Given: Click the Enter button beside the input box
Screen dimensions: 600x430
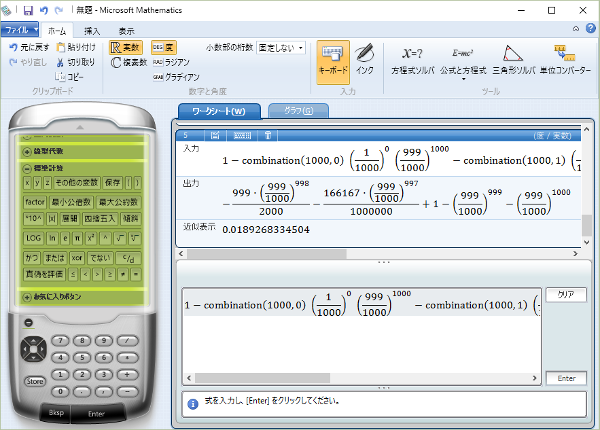Looking at the screenshot, I should pos(566,378).
